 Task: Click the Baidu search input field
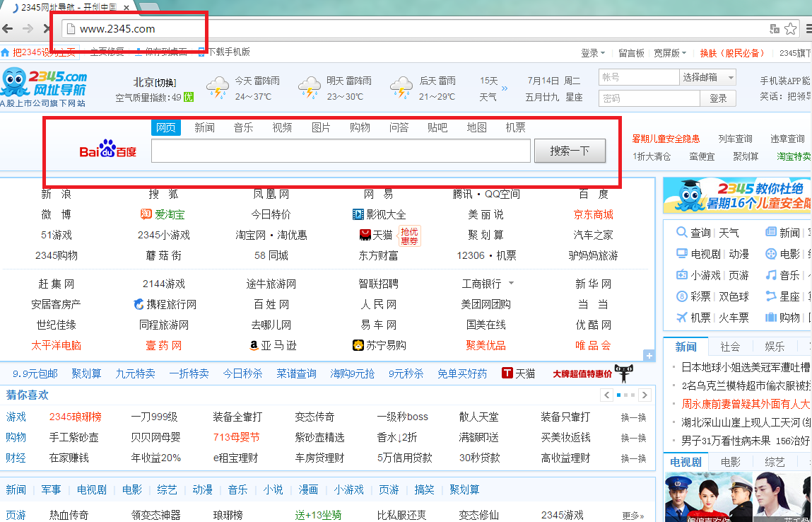(x=341, y=151)
